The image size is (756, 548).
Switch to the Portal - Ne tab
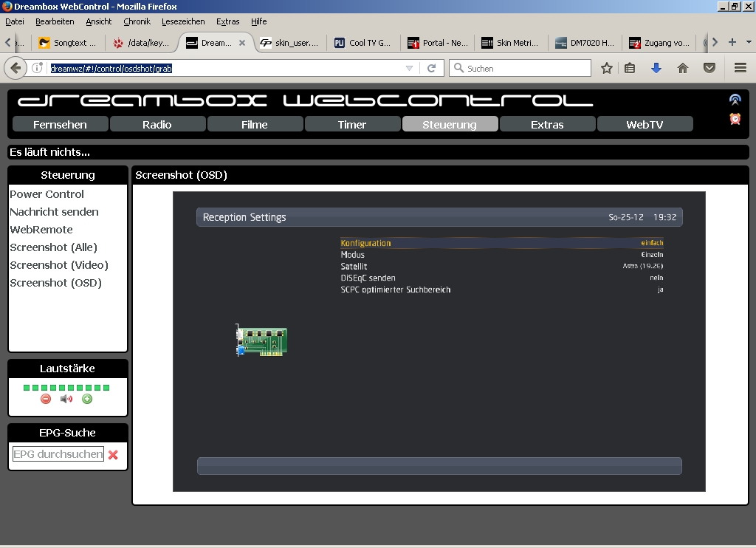click(437, 43)
